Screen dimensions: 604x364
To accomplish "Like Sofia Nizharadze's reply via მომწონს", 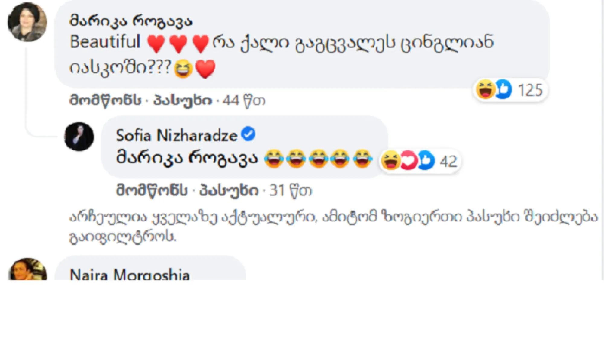I will click(x=152, y=190).
